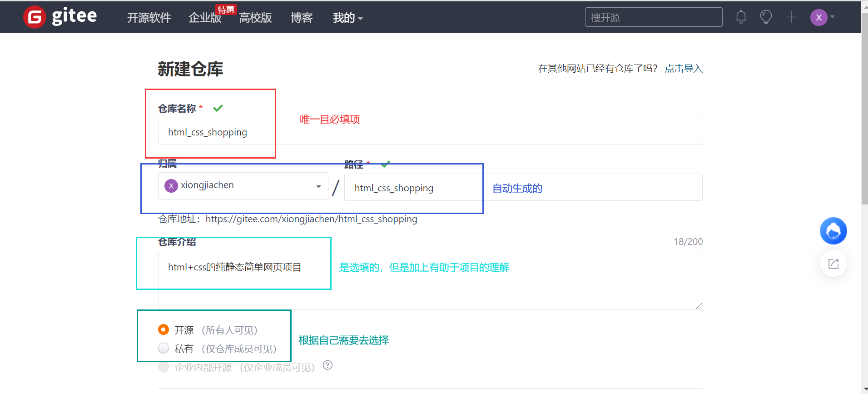Viewport: 868px width, 394px height.
Task: Click the floating share/feedback icon
Action: click(833, 264)
